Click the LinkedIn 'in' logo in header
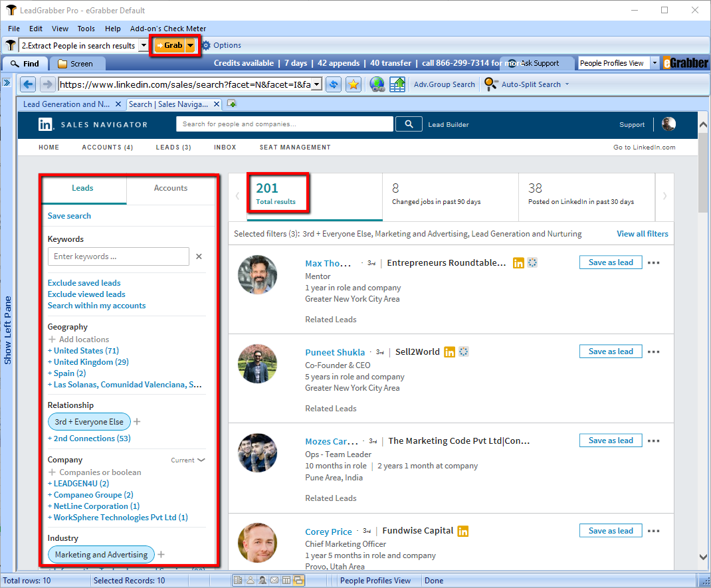711x588 pixels. tap(45, 124)
